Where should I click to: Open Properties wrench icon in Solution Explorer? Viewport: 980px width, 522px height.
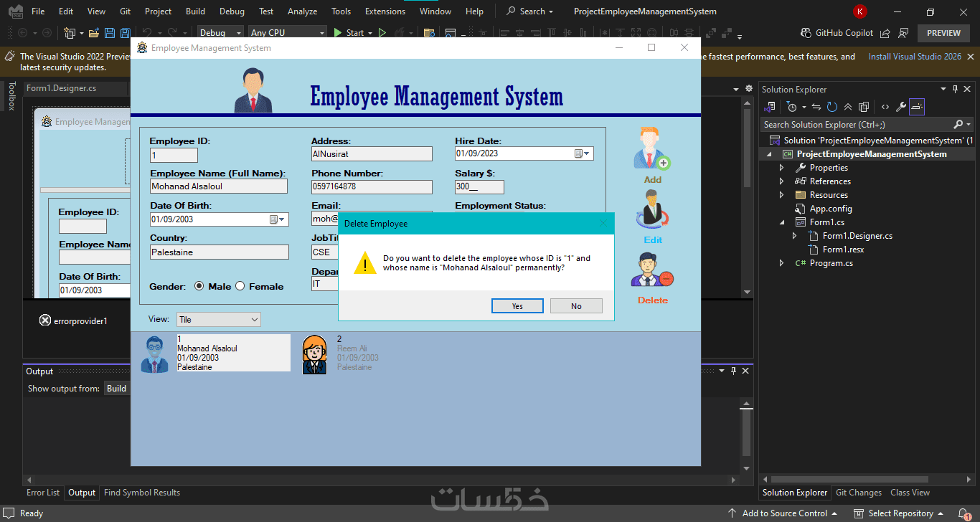[901, 107]
